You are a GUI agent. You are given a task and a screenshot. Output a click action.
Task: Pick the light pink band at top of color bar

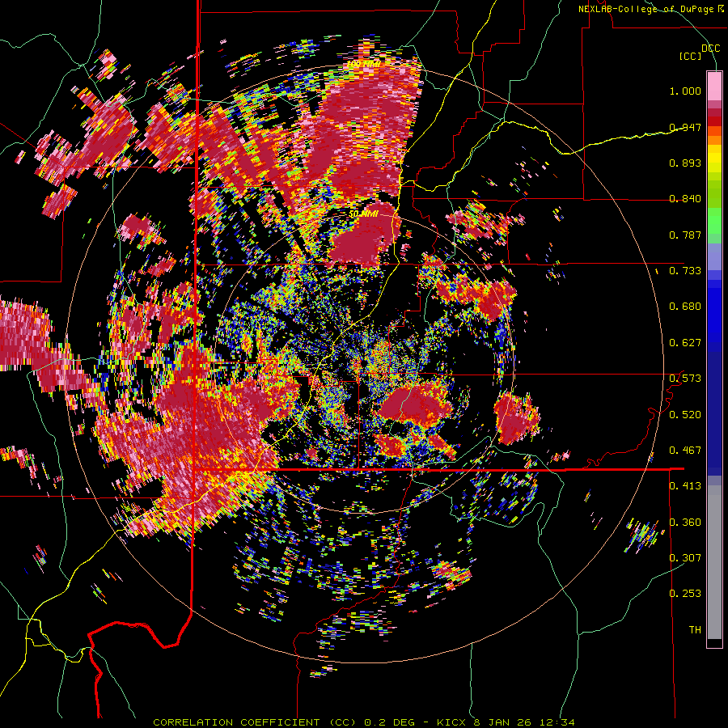click(x=714, y=86)
